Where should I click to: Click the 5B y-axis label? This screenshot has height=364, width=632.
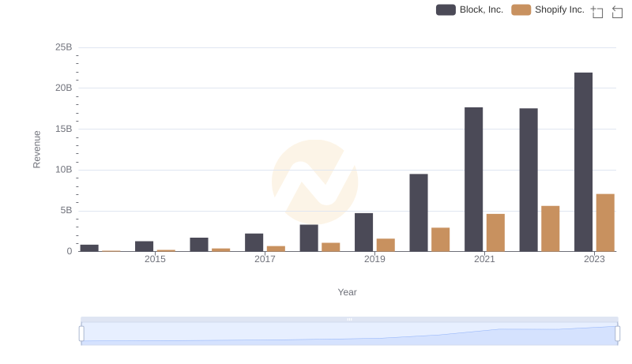click(x=66, y=210)
